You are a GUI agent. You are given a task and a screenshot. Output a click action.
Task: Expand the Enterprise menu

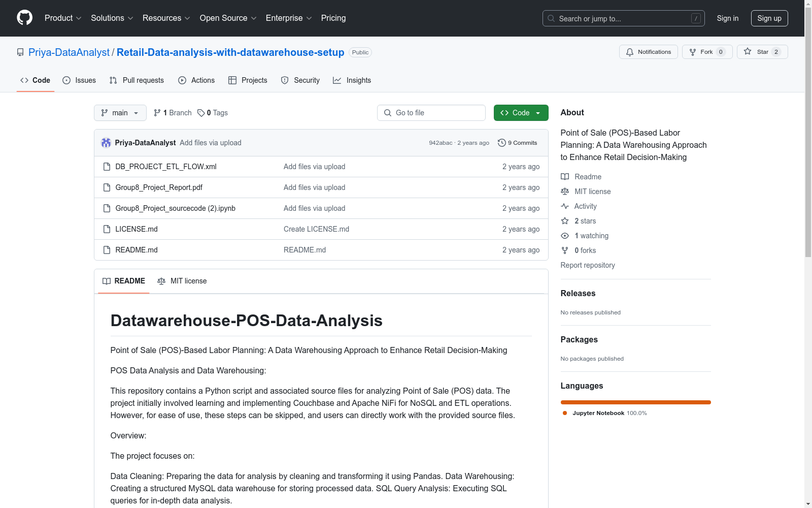[x=288, y=18]
